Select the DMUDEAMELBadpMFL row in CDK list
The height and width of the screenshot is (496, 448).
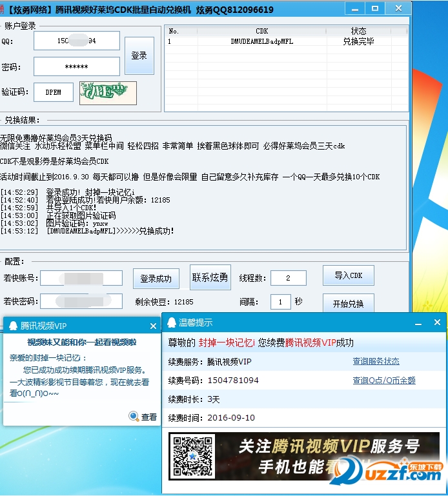[x=262, y=41]
